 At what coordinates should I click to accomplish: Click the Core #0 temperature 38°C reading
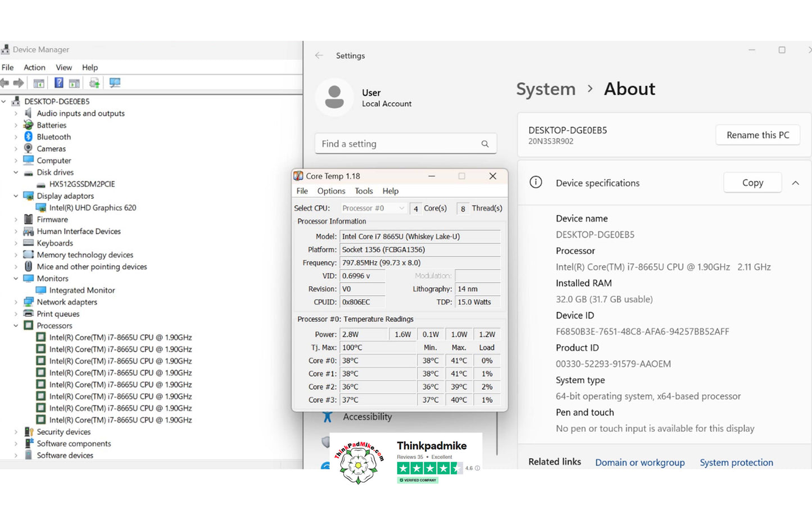[378, 360]
